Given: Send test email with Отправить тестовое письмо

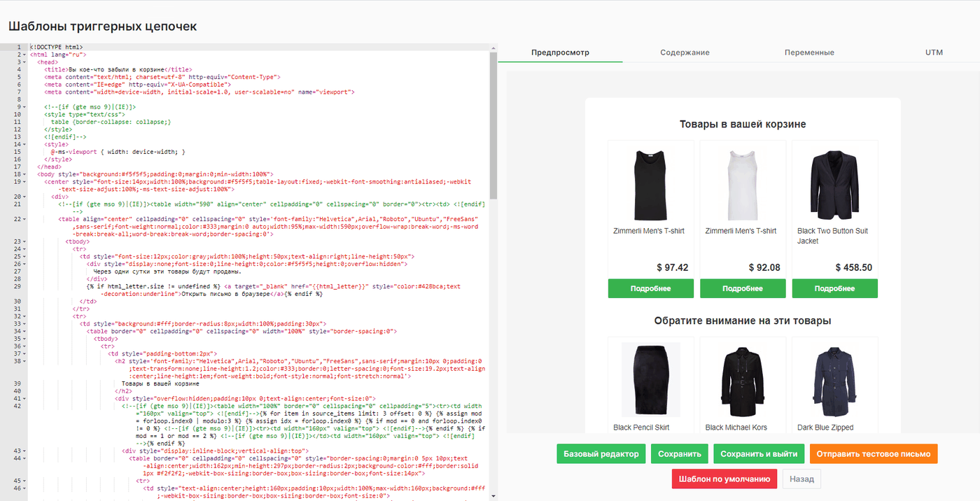Looking at the screenshot, I should pyautogui.click(x=874, y=454).
